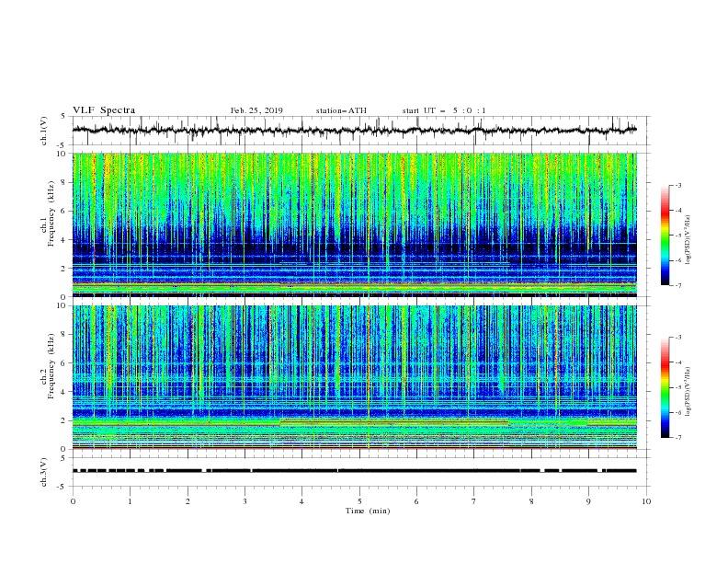728x563 pixels.
Task: Click time-axis tick label "7"
Action: [474, 501]
